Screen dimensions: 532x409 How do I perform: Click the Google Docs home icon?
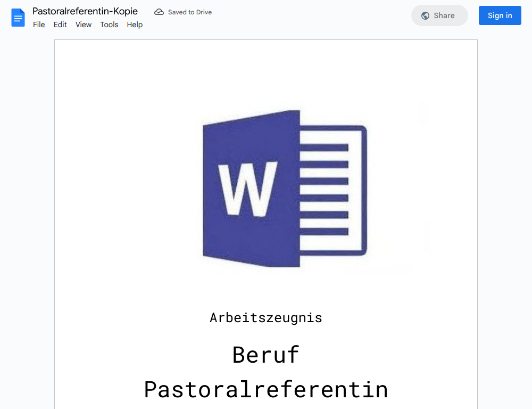[x=18, y=18]
